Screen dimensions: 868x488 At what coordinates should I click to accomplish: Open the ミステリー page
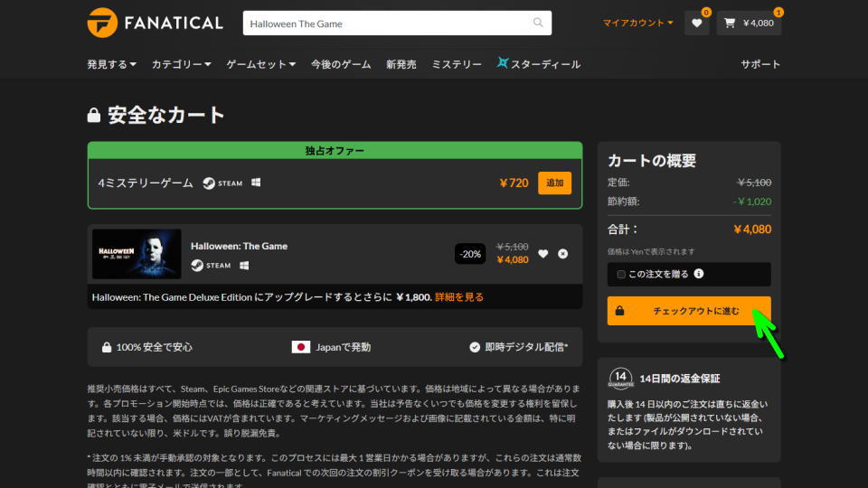tap(456, 64)
